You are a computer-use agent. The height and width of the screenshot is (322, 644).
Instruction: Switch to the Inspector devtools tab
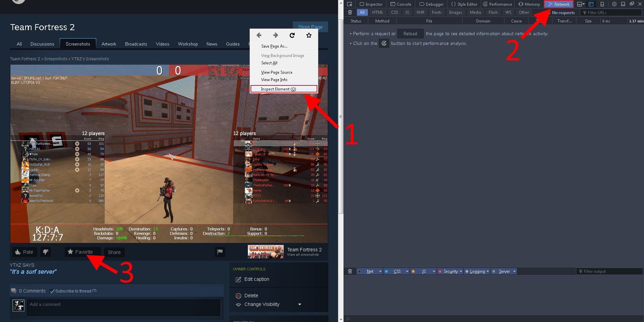[x=371, y=4]
